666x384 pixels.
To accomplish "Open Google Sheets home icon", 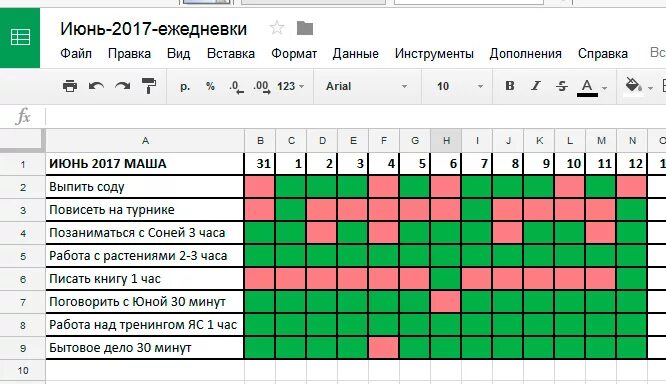I will click(x=20, y=37).
